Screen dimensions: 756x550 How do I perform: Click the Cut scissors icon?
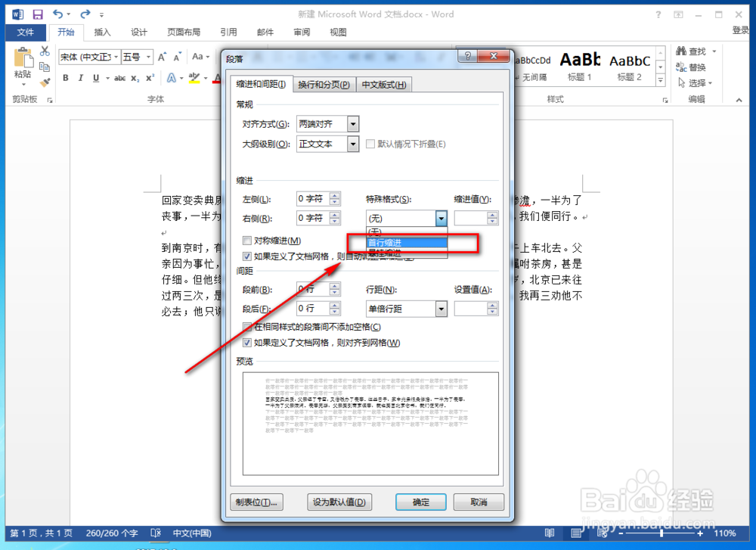[x=45, y=51]
